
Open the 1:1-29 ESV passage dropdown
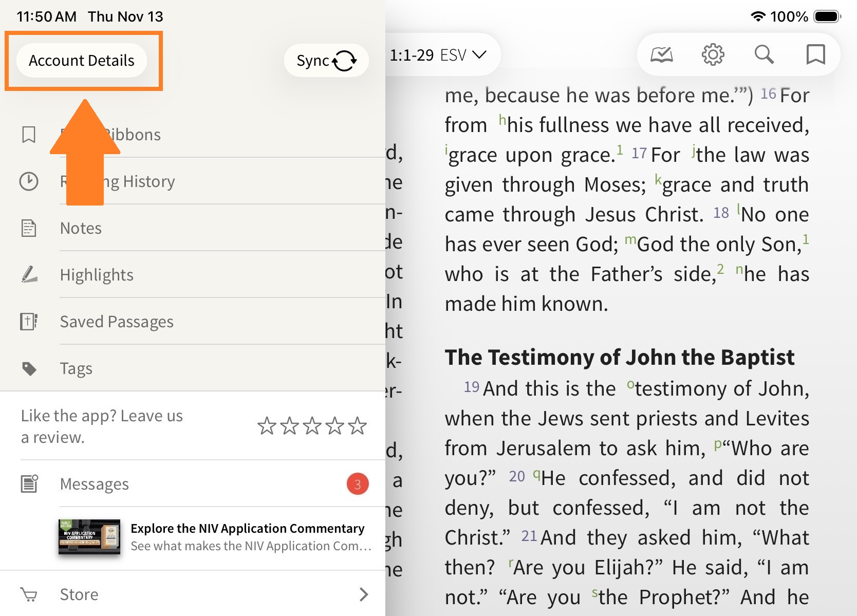(x=438, y=55)
